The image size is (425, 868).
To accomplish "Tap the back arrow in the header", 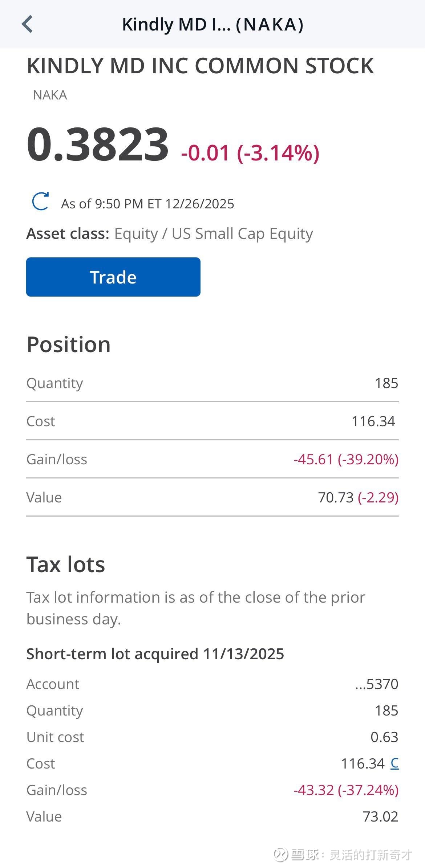I will [x=27, y=24].
